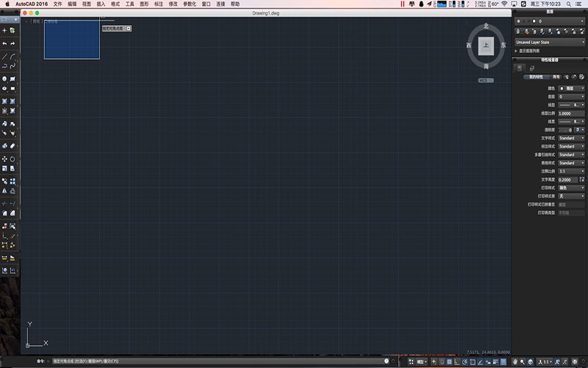The width and height of the screenshot is (588, 368).
Task: Select the Fillet tool
Action: (x=4, y=213)
